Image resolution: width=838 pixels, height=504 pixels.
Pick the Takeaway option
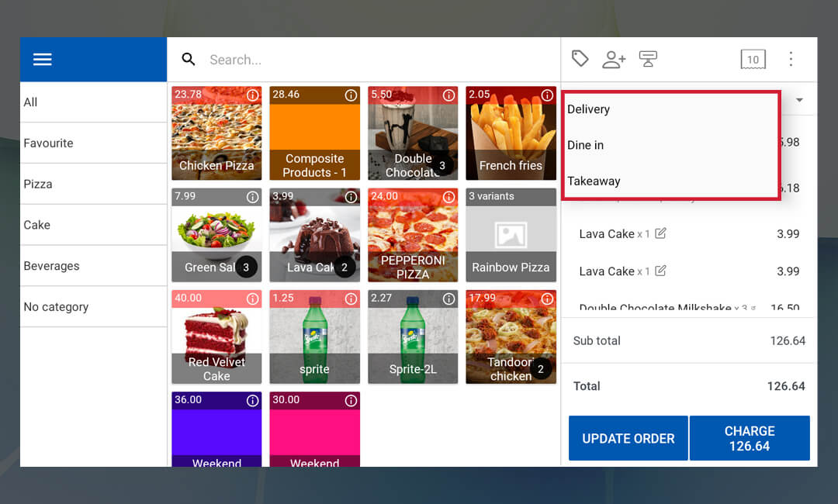(594, 181)
